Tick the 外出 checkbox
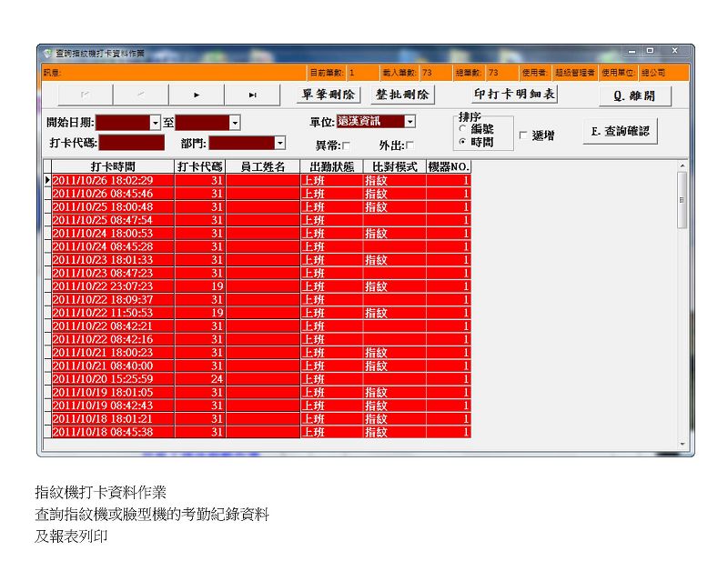Screen dimensions: 728x581 click(x=409, y=145)
